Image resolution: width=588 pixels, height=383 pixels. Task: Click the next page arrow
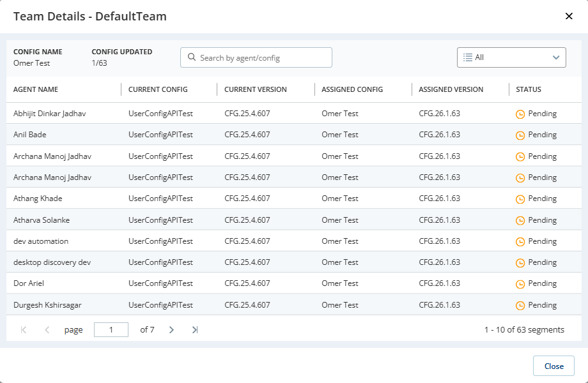171,329
